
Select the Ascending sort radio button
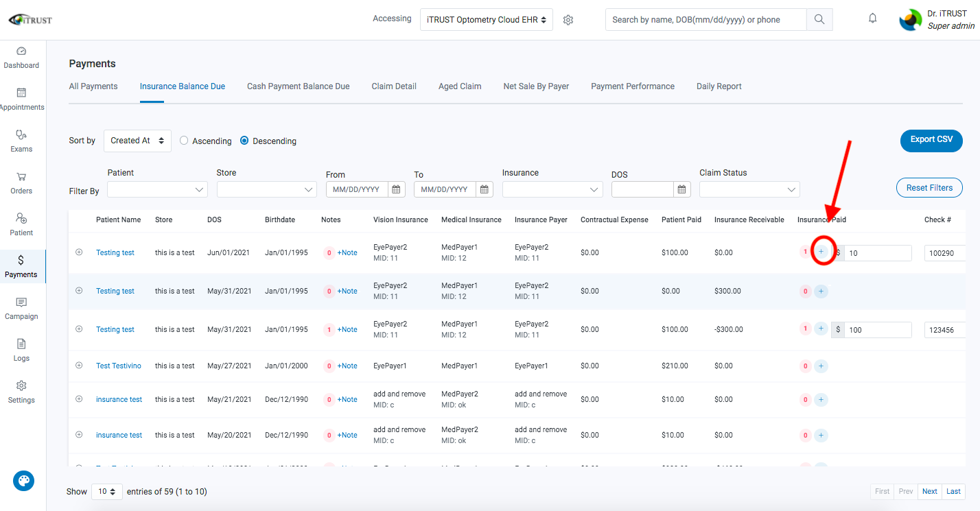tap(184, 140)
